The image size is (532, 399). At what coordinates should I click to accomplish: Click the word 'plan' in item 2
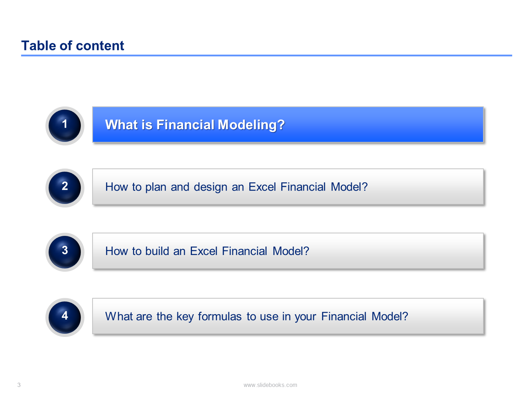156,187
